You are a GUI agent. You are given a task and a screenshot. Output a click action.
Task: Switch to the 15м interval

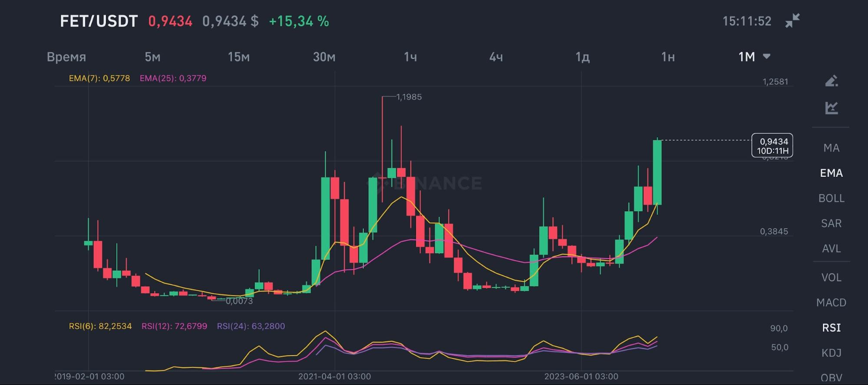pos(239,57)
